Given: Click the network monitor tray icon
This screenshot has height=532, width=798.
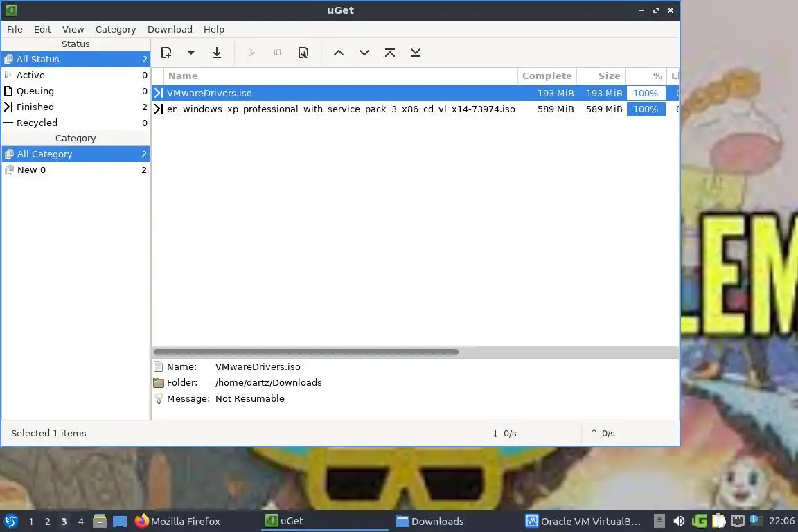Looking at the screenshot, I should tap(738, 522).
